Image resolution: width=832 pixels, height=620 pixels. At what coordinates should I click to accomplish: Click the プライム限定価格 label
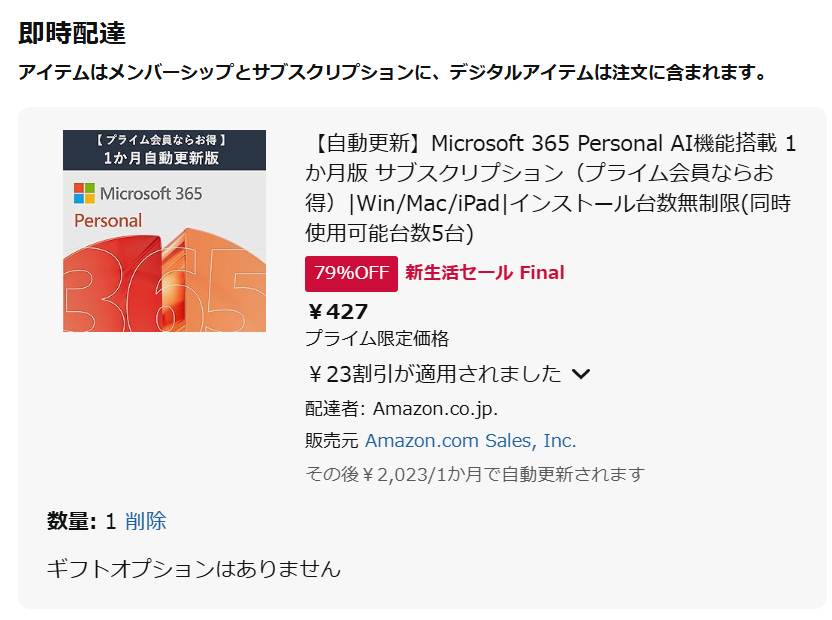coord(377,339)
